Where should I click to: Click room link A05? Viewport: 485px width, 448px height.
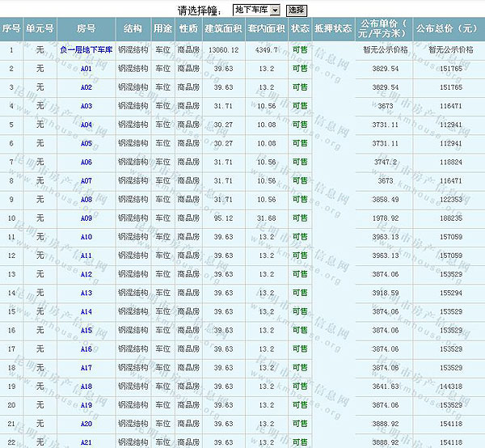click(86, 143)
